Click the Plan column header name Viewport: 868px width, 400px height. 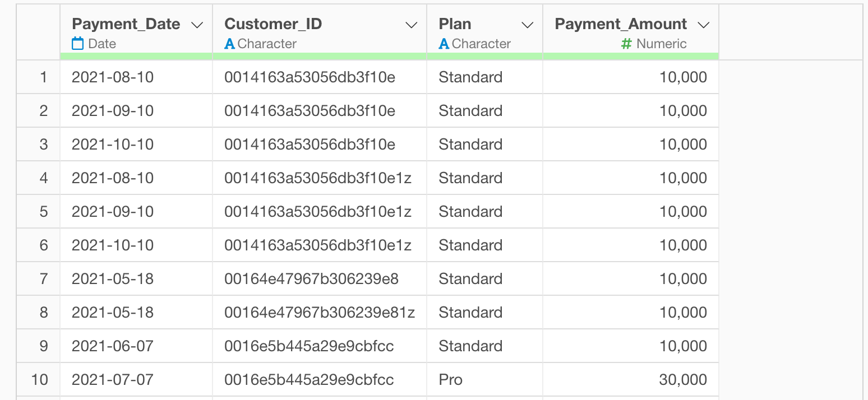pos(455,24)
